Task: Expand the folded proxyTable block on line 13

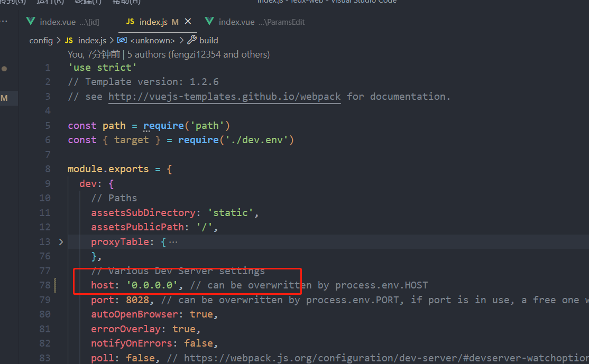Action: pyautogui.click(x=61, y=241)
